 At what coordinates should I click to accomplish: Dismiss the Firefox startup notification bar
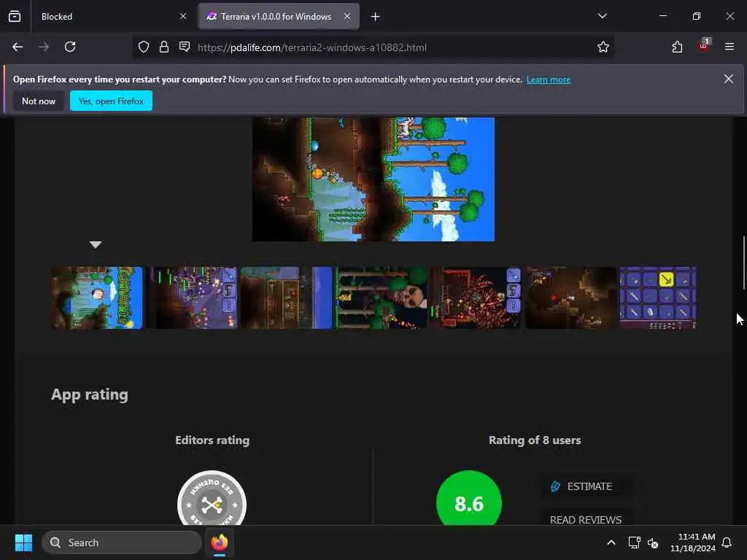(x=729, y=79)
